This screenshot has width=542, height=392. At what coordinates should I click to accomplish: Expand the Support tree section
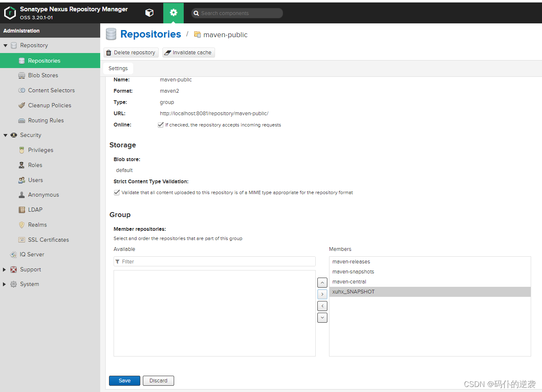tap(5, 270)
